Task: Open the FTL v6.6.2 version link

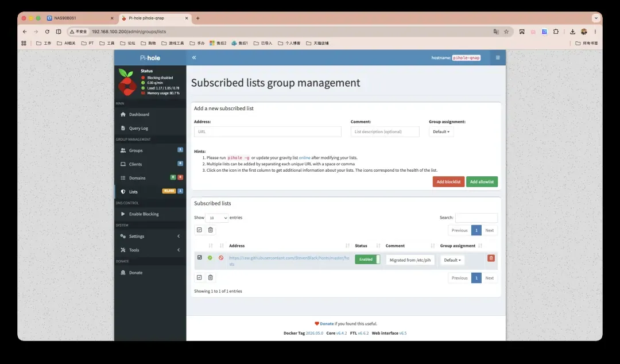Action: [x=363, y=333]
